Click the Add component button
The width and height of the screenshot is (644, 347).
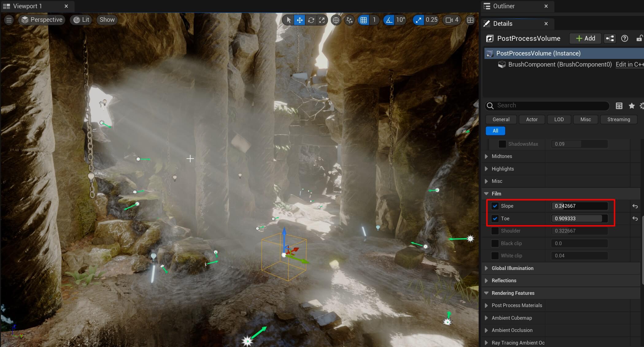tap(585, 38)
